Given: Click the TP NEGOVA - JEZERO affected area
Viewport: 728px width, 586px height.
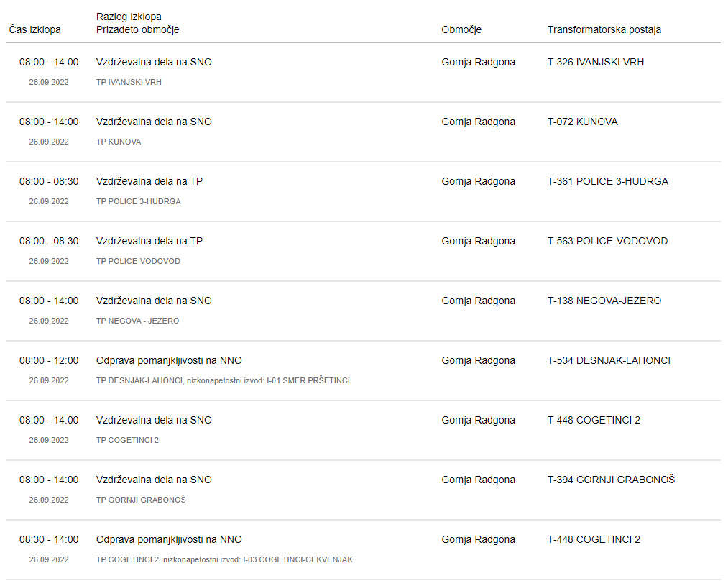Looking at the screenshot, I should coord(137,321).
